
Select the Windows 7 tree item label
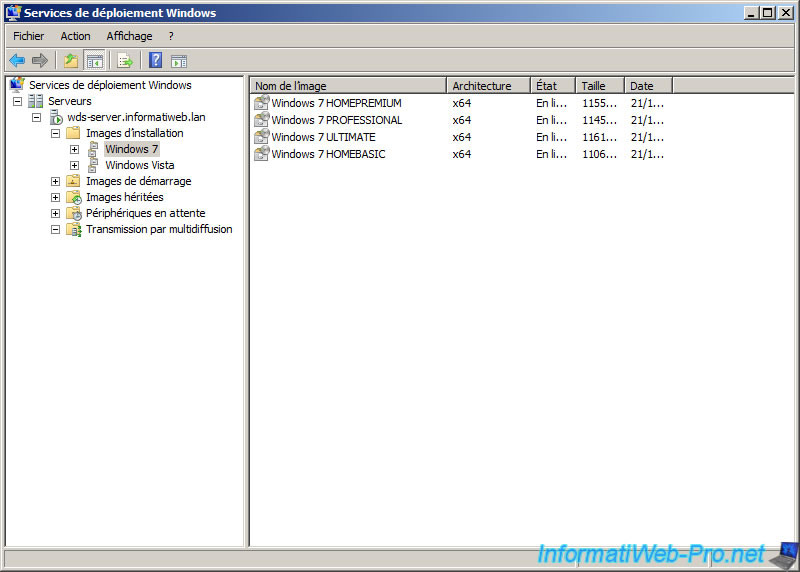[x=132, y=149]
